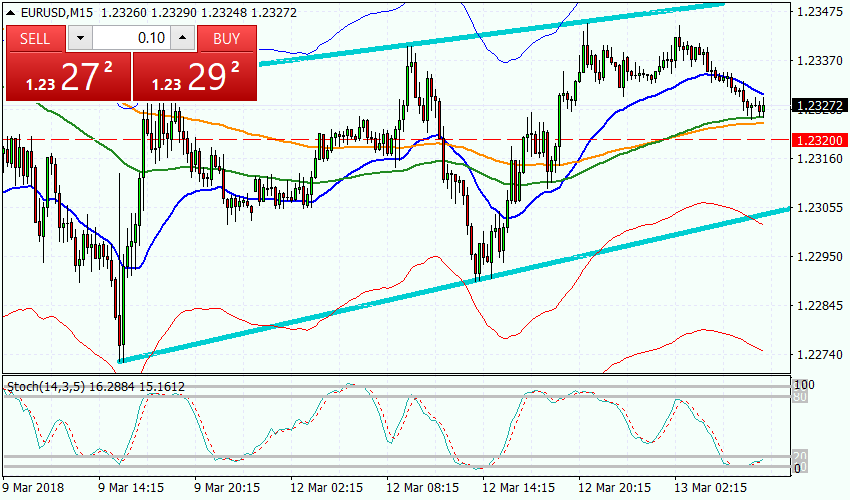Viewport: 850px width, 500px height.
Task: Click the 12 Mar 08:15 time label
Action: 421,487
